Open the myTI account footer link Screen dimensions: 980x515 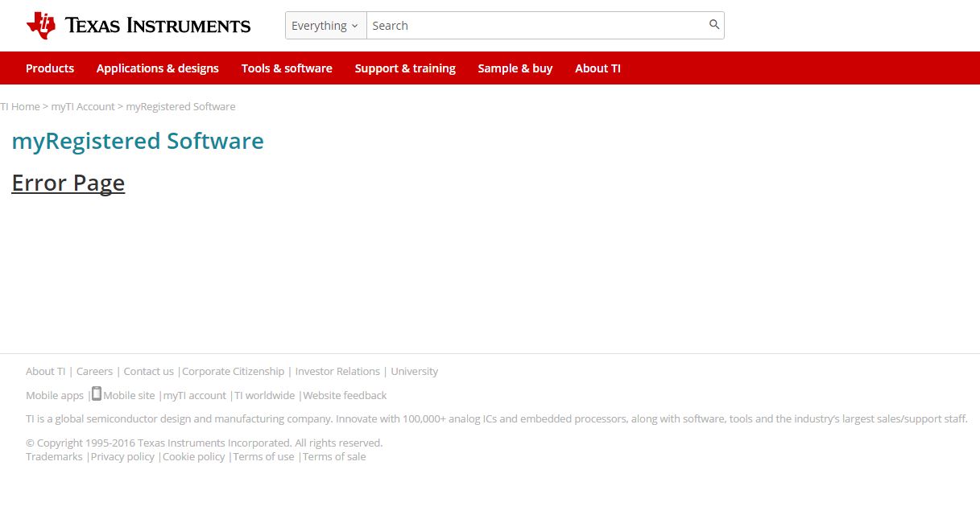tap(195, 395)
